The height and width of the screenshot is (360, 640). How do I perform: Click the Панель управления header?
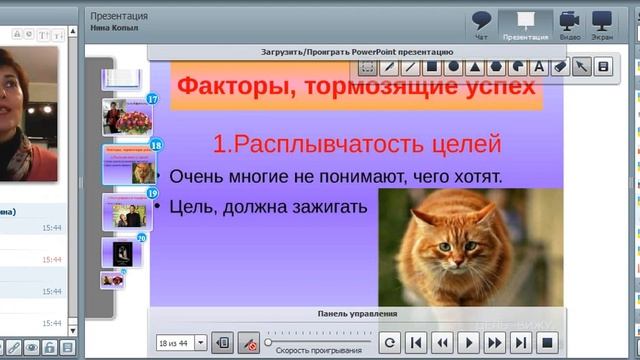tap(357, 314)
